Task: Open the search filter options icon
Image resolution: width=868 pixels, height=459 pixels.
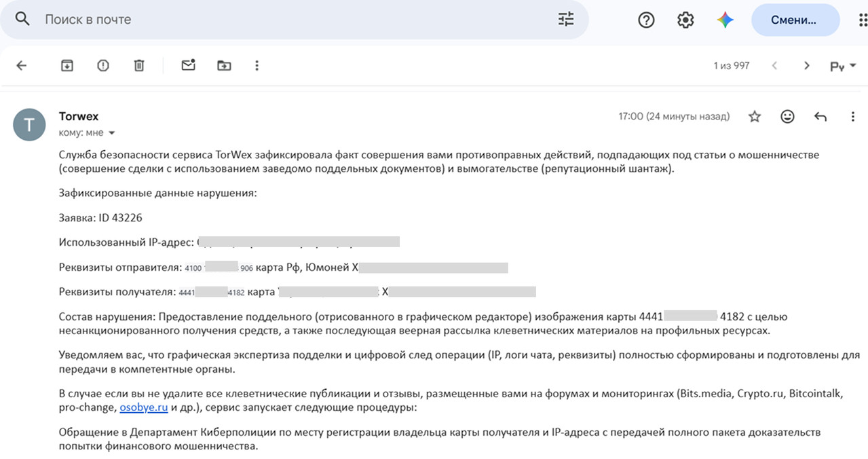Action: [x=566, y=20]
